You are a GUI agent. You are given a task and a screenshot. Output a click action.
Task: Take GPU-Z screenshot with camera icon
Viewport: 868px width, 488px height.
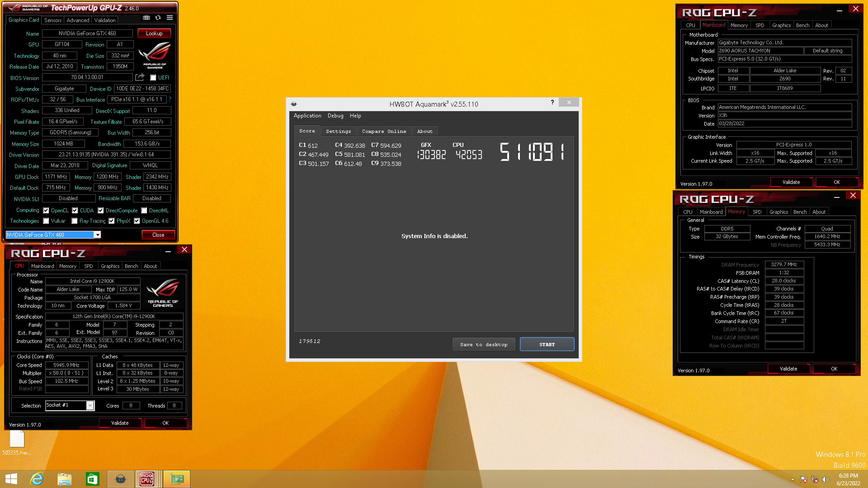pos(146,18)
